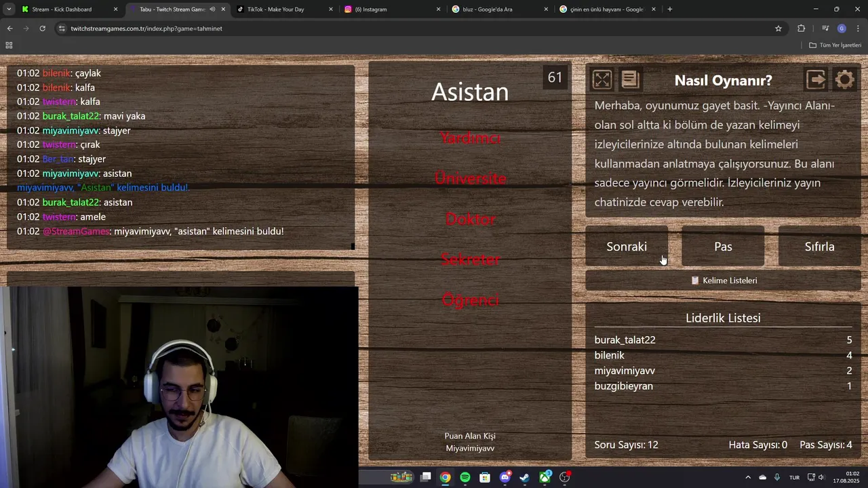Open Discord from the taskbar
Image resolution: width=868 pixels, height=488 pixels.
505,477
